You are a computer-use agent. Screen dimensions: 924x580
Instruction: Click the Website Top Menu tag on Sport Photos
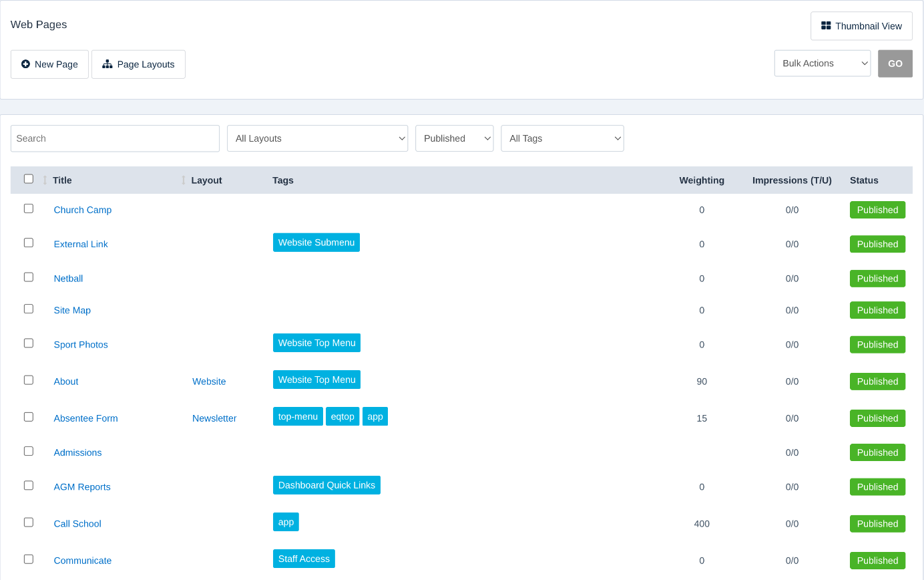[x=316, y=343]
